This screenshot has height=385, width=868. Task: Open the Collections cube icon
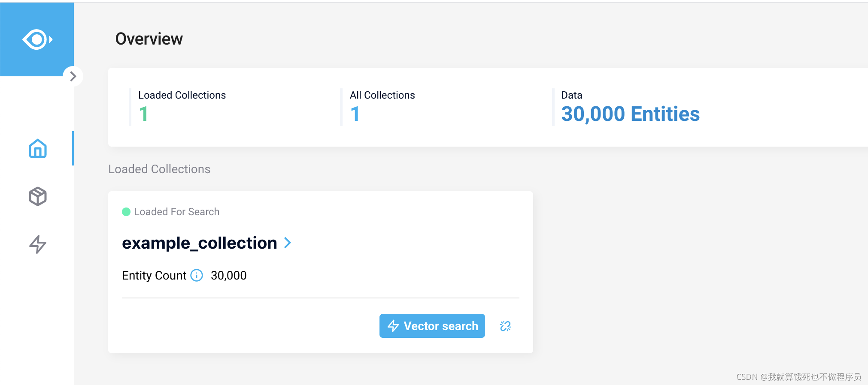38,196
